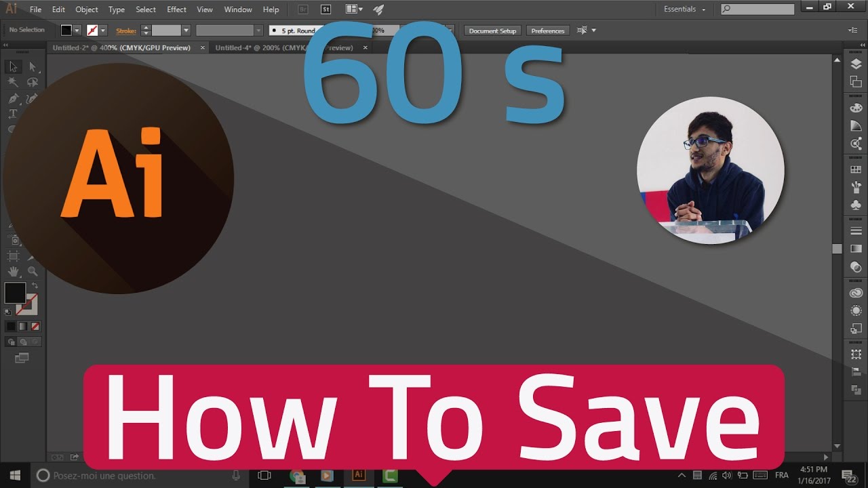Swap fill and stroke colors
868x488 pixels.
coord(35,286)
